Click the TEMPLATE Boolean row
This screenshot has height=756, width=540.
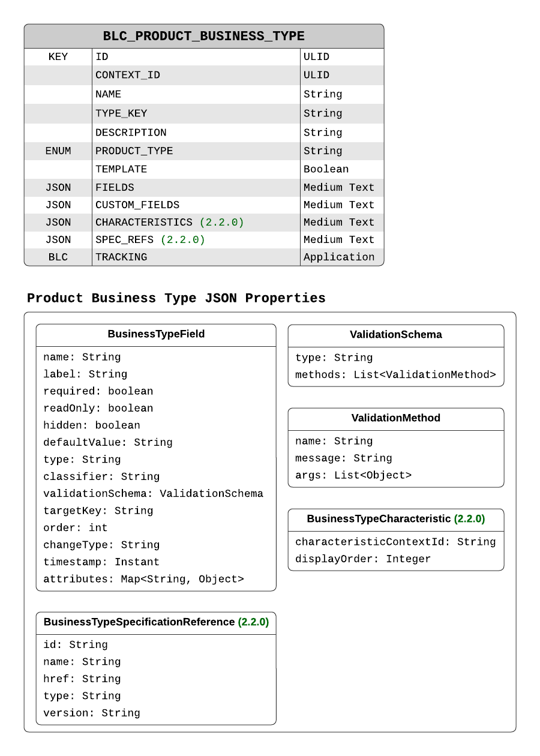[x=180, y=169]
